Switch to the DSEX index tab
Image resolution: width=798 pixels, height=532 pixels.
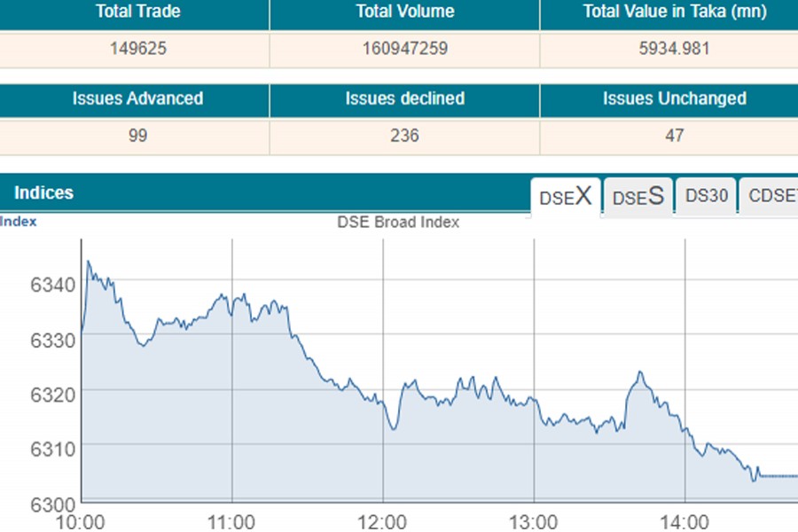[x=566, y=197]
